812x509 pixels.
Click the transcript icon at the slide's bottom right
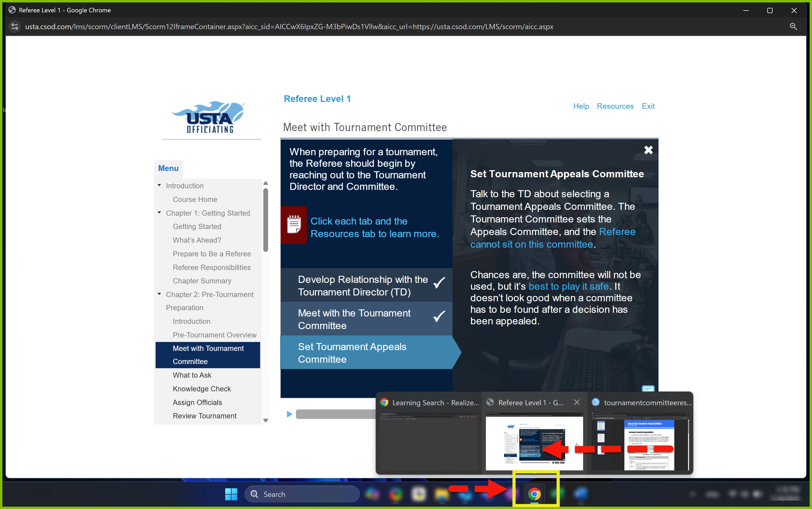(x=648, y=389)
